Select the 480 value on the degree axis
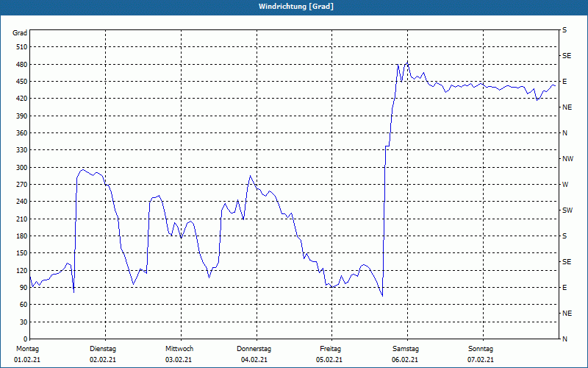 pyautogui.click(x=22, y=64)
